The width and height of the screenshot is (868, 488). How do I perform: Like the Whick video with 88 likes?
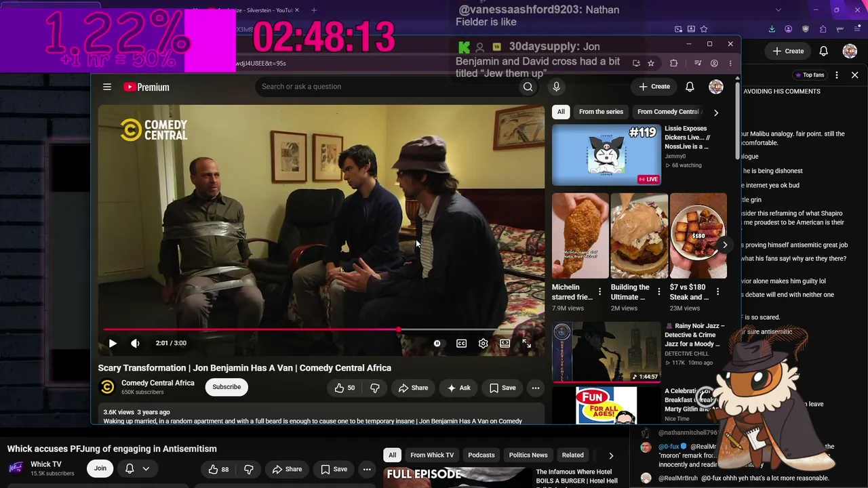pos(219,469)
